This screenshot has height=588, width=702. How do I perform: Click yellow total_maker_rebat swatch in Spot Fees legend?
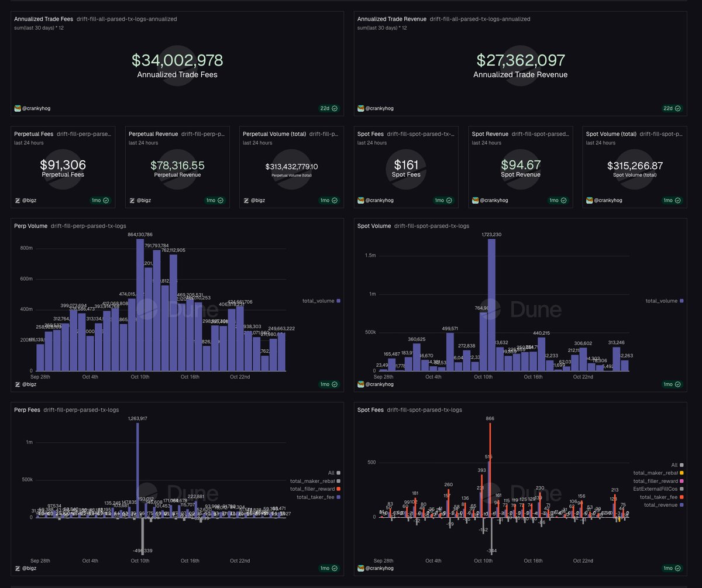point(682,472)
